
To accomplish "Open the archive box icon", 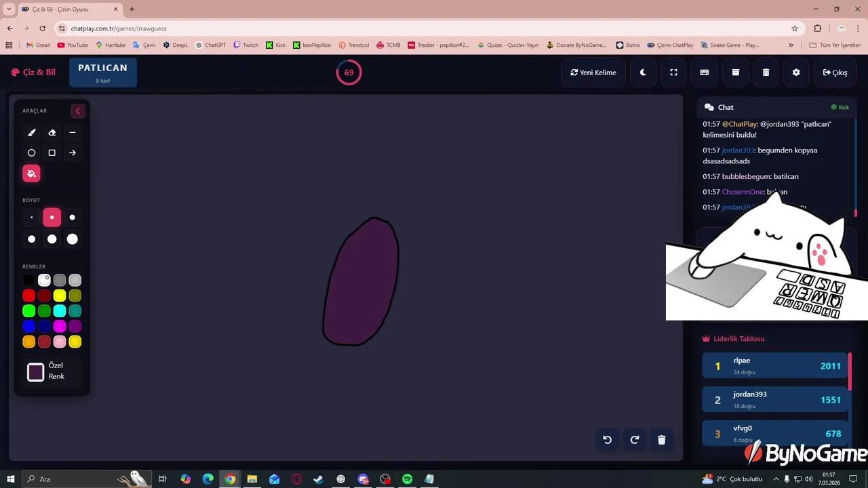I will click(735, 73).
